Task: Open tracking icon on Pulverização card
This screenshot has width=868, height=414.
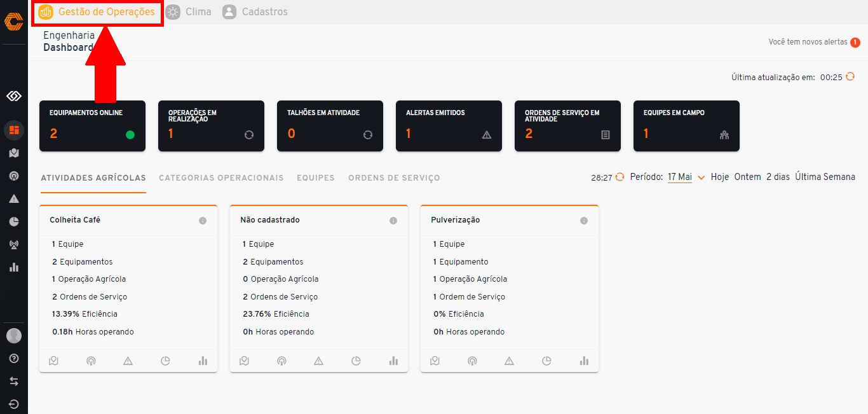Action: 472,361
